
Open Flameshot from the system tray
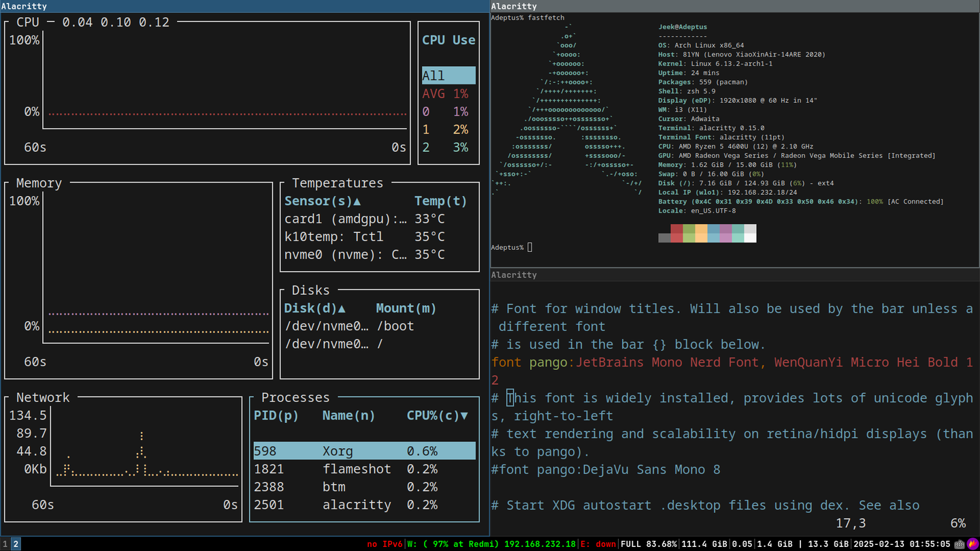[973, 544]
